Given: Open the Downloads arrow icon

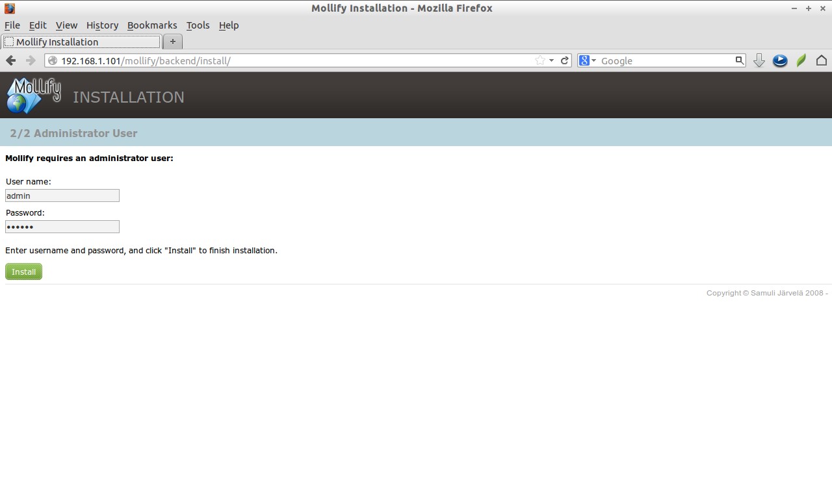Looking at the screenshot, I should 759,60.
